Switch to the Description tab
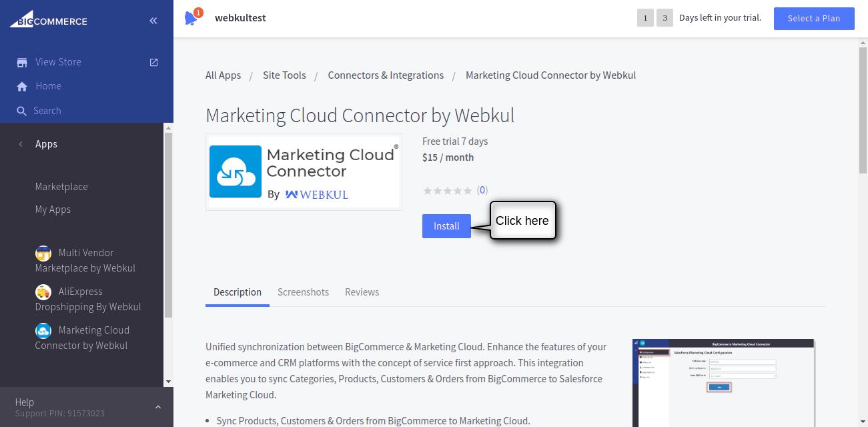868x427 pixels. pos(238,292)
